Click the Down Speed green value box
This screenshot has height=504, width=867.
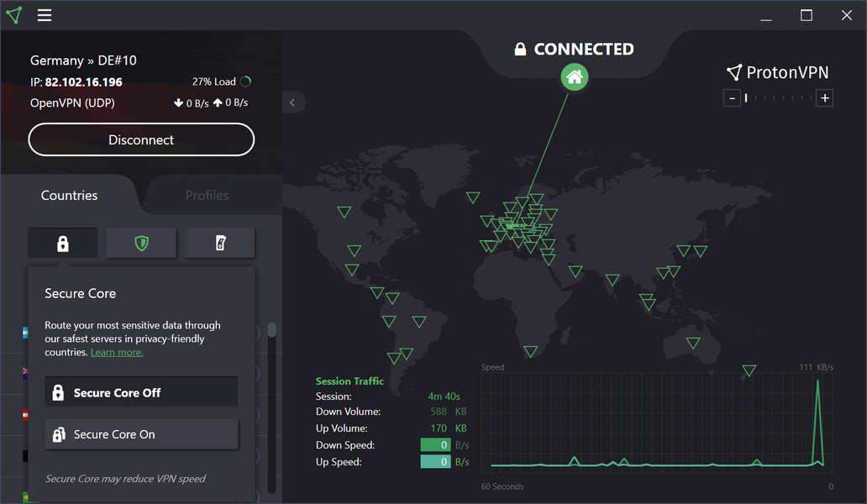[436, 445]
